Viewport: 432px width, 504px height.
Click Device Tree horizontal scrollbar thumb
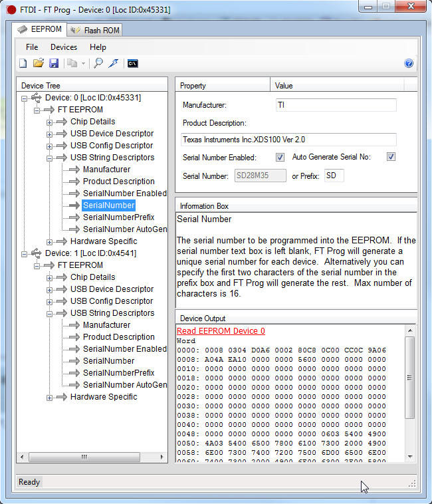coord(84,457)
